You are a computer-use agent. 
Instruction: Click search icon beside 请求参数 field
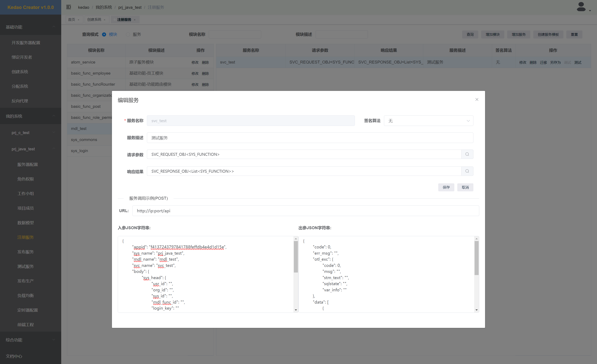[x=467, y=154]
